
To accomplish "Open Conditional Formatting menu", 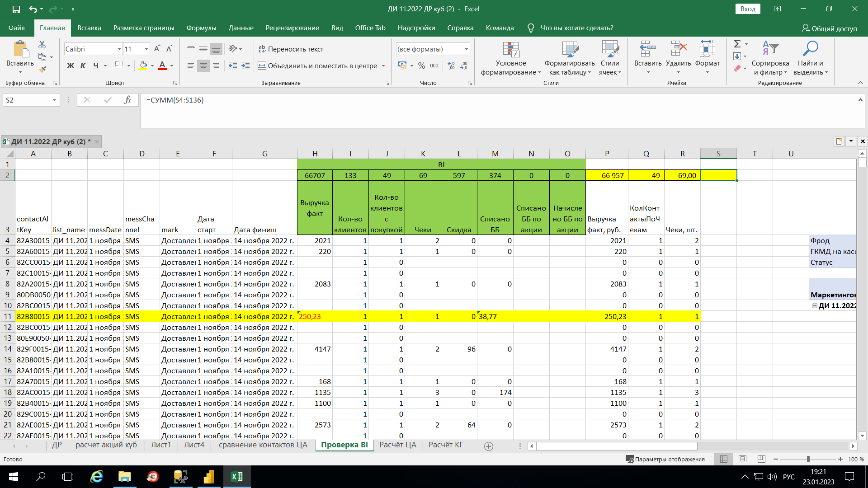I will coord(511,59).
